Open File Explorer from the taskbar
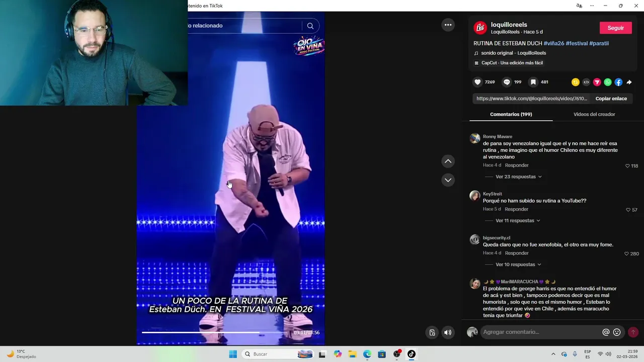 (352, 354)
